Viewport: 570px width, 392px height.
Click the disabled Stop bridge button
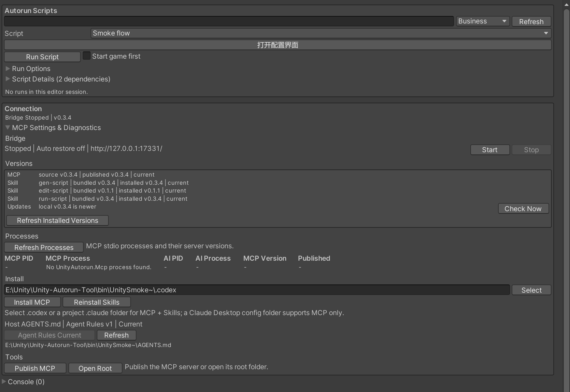point(531,150)
